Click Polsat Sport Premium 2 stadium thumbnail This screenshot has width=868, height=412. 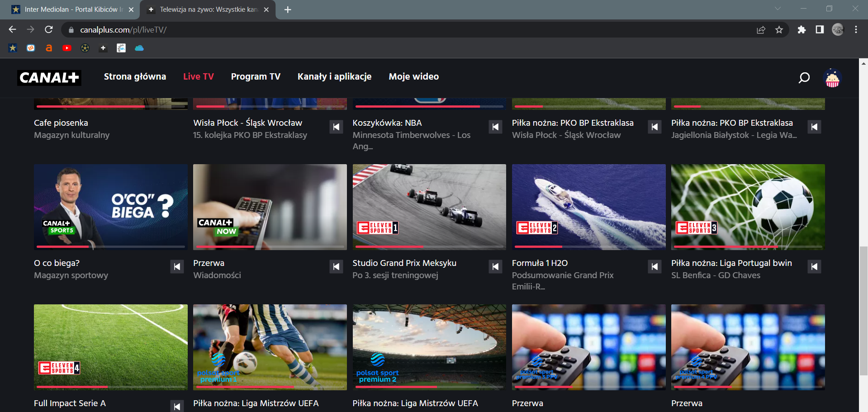(x=429, y=347)
